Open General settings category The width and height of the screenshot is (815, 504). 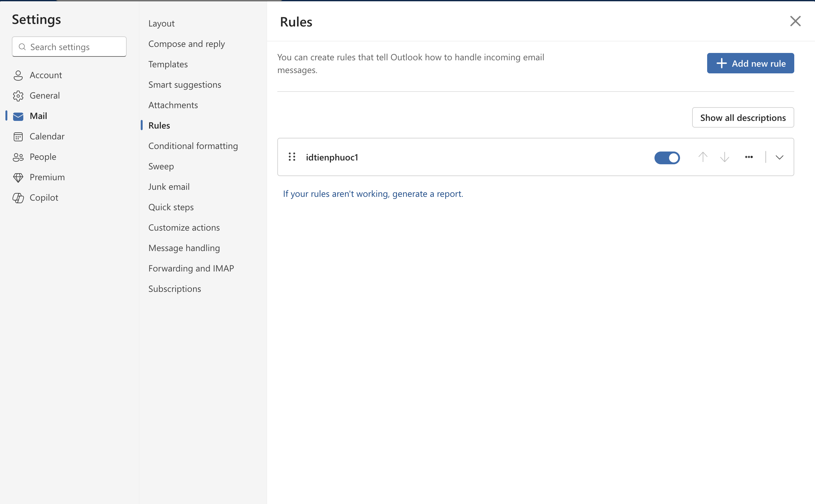[x=45, y=96]
